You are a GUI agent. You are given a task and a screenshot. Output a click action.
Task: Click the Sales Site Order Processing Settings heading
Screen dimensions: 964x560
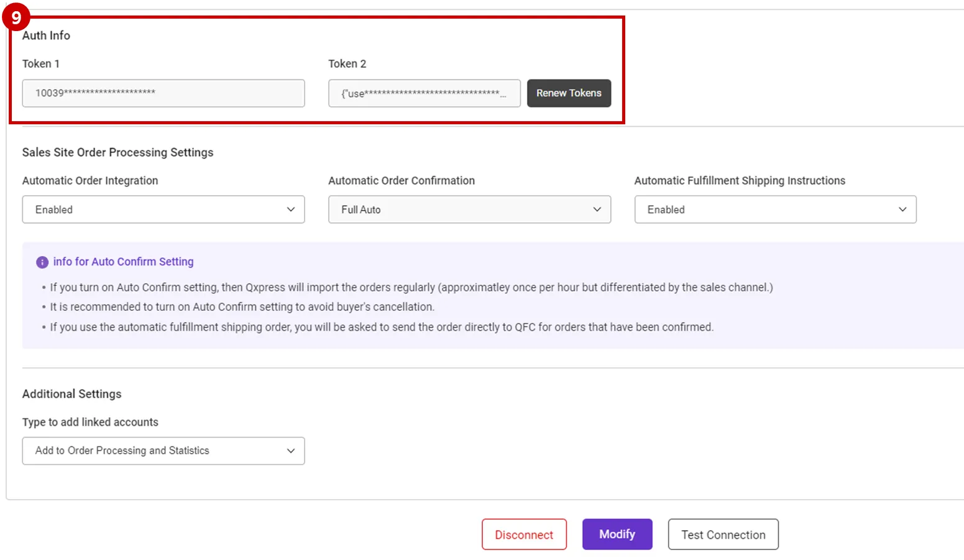(117, 152)
